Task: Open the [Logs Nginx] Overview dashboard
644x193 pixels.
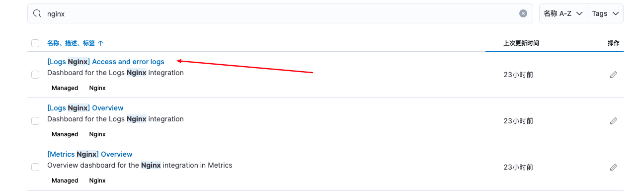Action: (85, 108)
